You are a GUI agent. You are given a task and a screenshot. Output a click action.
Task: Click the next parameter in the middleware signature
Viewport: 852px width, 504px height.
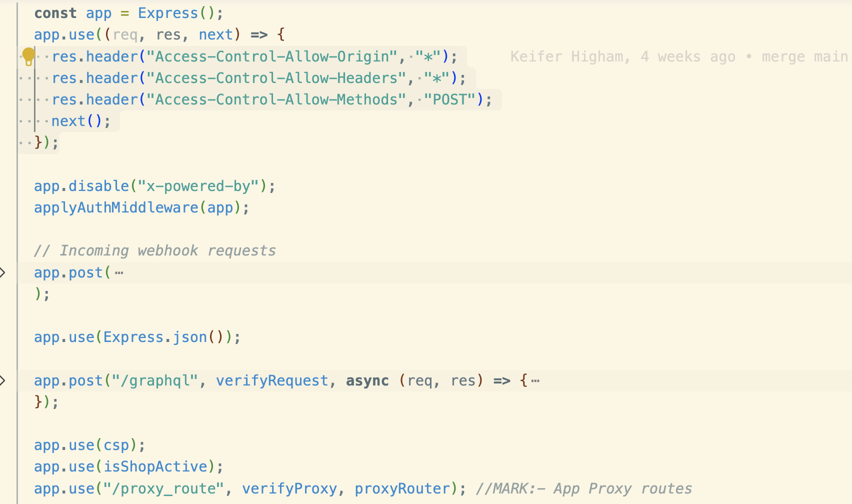215,34
